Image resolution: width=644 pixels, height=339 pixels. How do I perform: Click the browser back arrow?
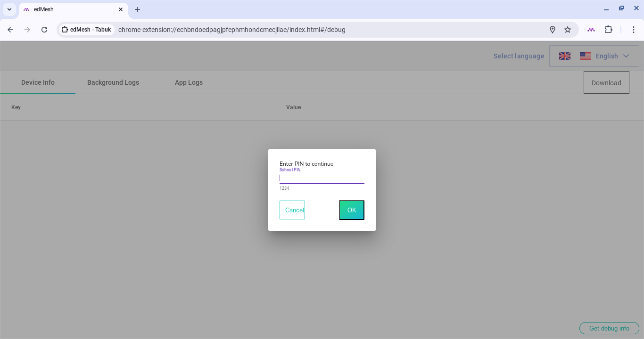10,30
